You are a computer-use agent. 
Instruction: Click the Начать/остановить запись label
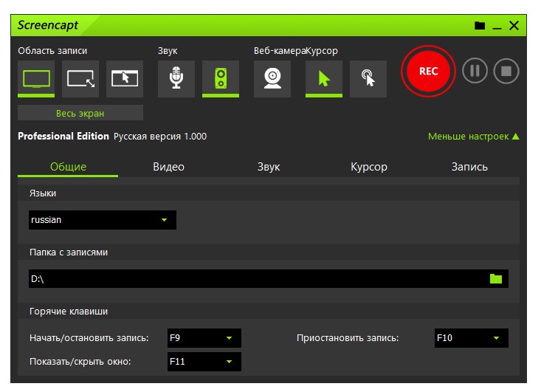pyautogui.click(x=89, y=338)
